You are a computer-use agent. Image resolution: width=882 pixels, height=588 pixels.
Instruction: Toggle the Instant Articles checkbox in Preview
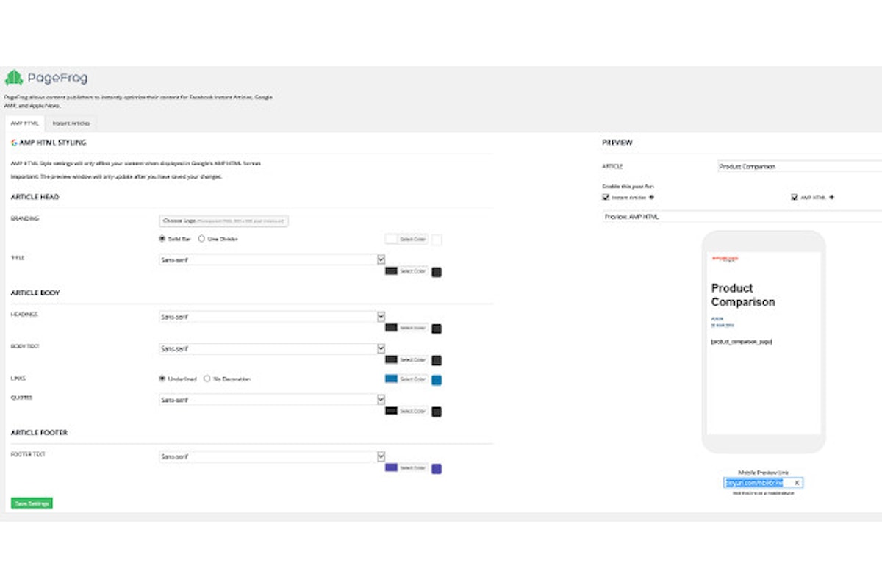click(x=606, y=198)
